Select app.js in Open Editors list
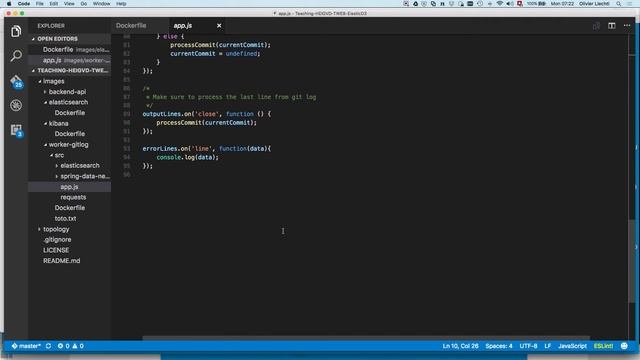This screenshot has height=360, width=640. tap(69, 60)
